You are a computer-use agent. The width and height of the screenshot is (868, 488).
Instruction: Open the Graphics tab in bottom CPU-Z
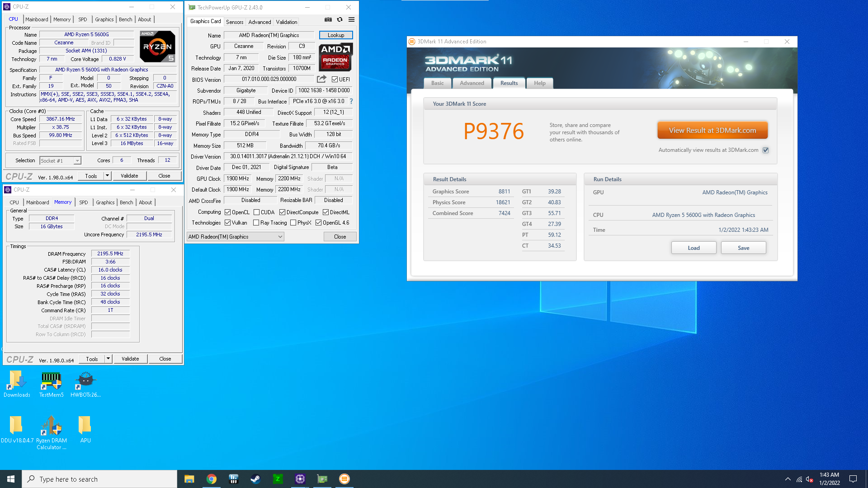[x=105, y=202]
